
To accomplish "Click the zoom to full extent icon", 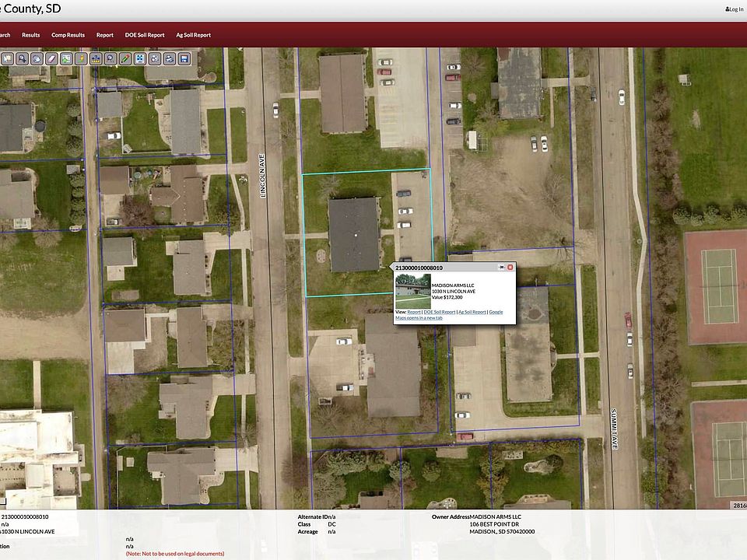I will click(x=140, y=58).
